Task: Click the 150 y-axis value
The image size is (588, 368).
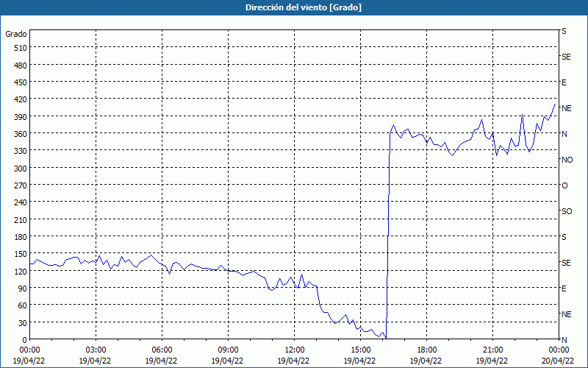Action: (x=21, y=254)
